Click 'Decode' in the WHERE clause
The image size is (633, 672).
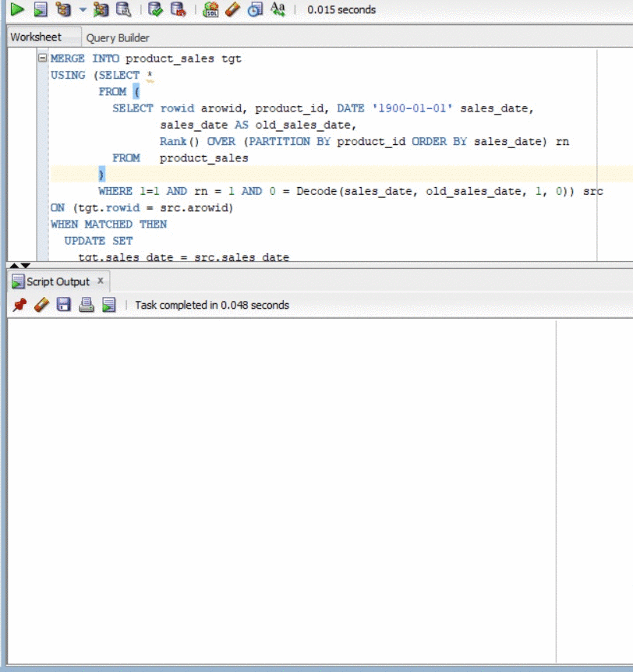coord(316,191)
